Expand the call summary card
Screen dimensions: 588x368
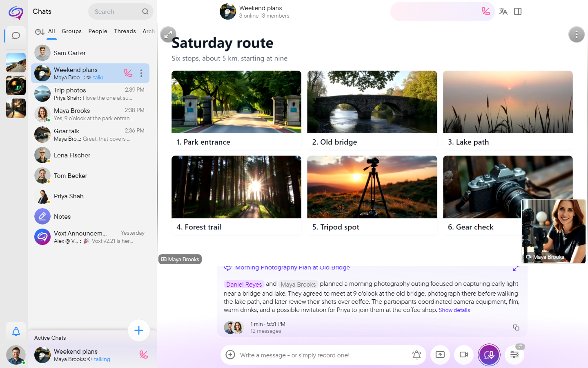point(516,268)
